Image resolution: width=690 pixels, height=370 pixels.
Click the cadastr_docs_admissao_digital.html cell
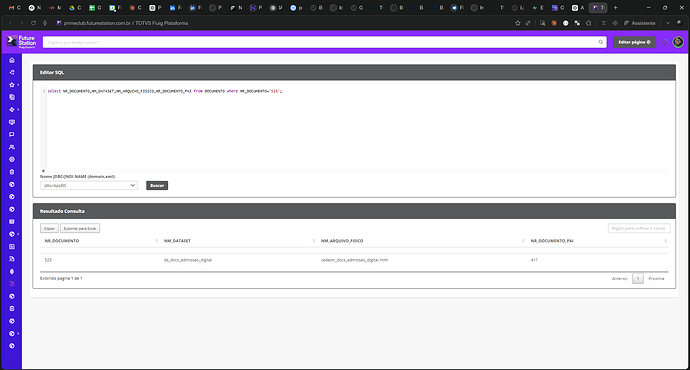pos(354,260)
